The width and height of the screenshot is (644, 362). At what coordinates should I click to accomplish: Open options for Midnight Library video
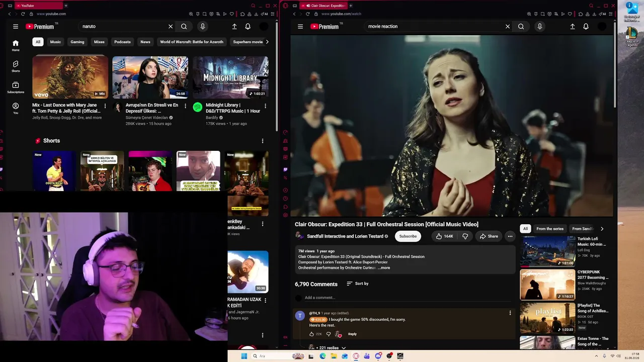coord(265,106)
